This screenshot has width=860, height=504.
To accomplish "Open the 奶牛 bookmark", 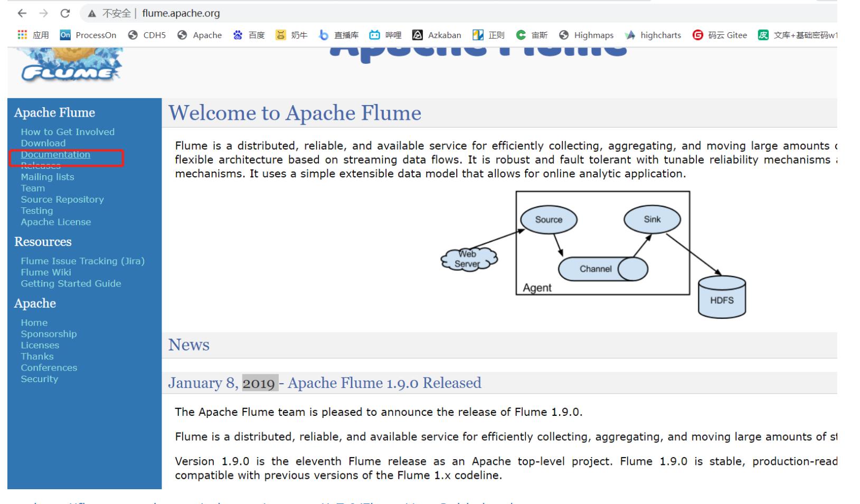I will click(292, 35).
